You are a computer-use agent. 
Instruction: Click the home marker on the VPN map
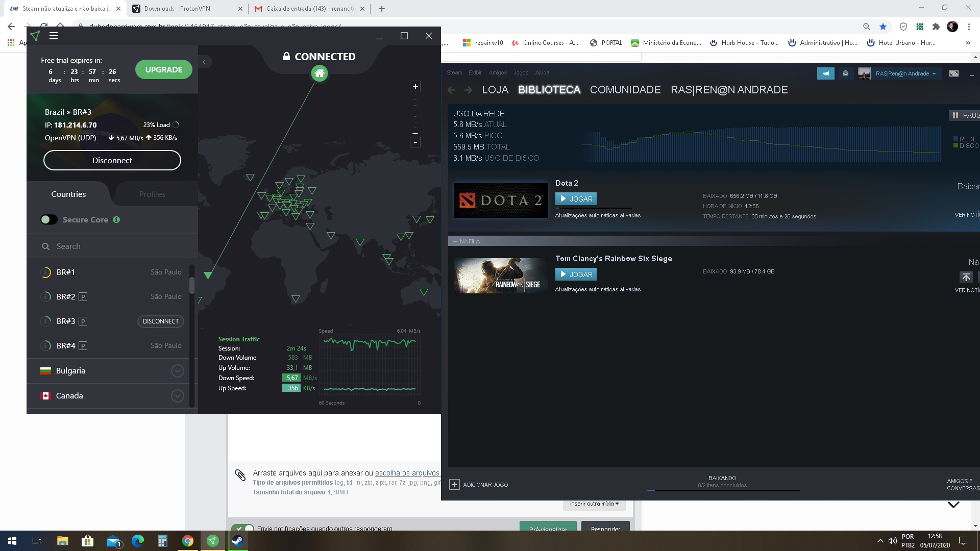click(320, 73)
